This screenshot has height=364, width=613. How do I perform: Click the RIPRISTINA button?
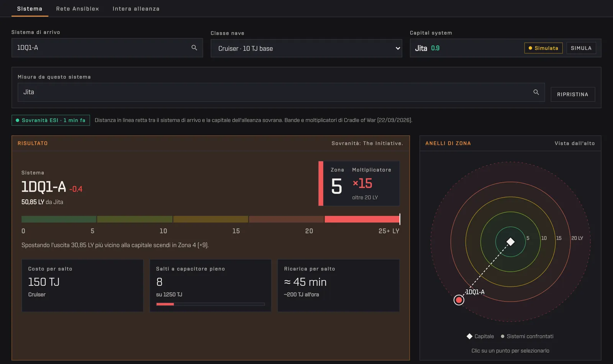(x=572, y=94)
